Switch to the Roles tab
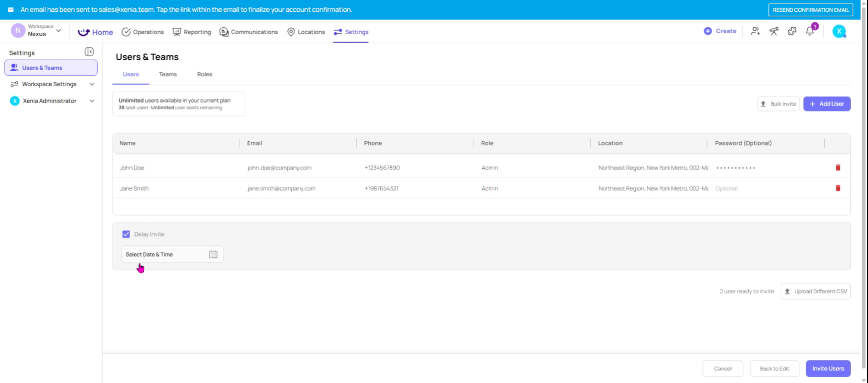The width and height of the screenshot is (868, 383). click(205, 75)
